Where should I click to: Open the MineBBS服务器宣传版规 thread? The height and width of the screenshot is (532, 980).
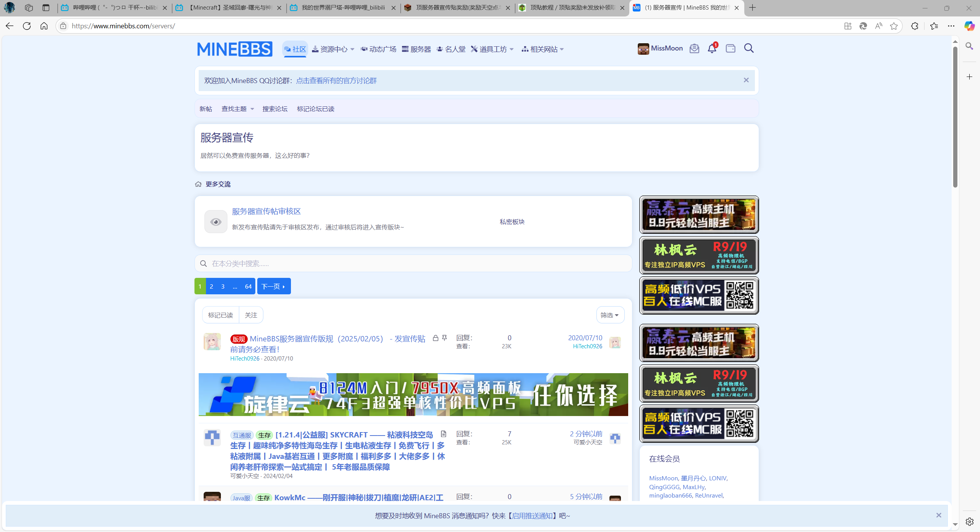coord(328,344)
